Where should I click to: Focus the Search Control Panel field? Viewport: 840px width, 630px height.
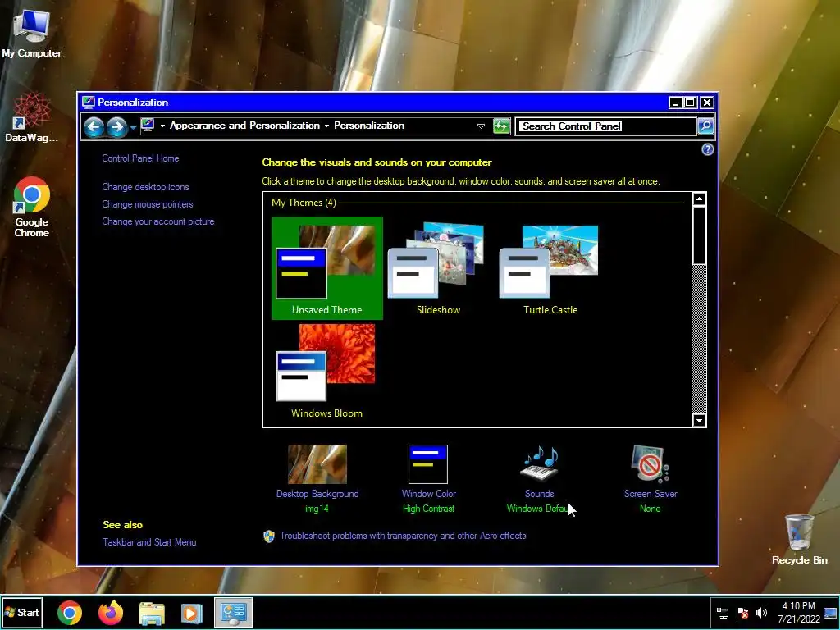(x=606, y=126)
